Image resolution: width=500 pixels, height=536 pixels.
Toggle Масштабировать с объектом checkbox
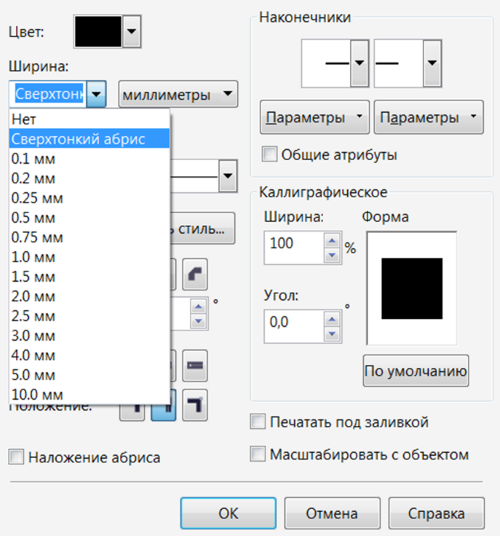[258, 454]
